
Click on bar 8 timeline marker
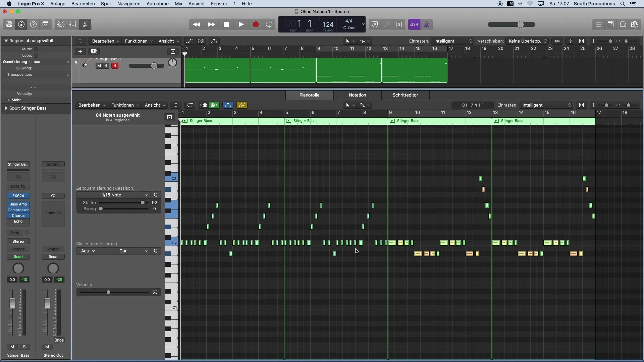click(362, 113)
